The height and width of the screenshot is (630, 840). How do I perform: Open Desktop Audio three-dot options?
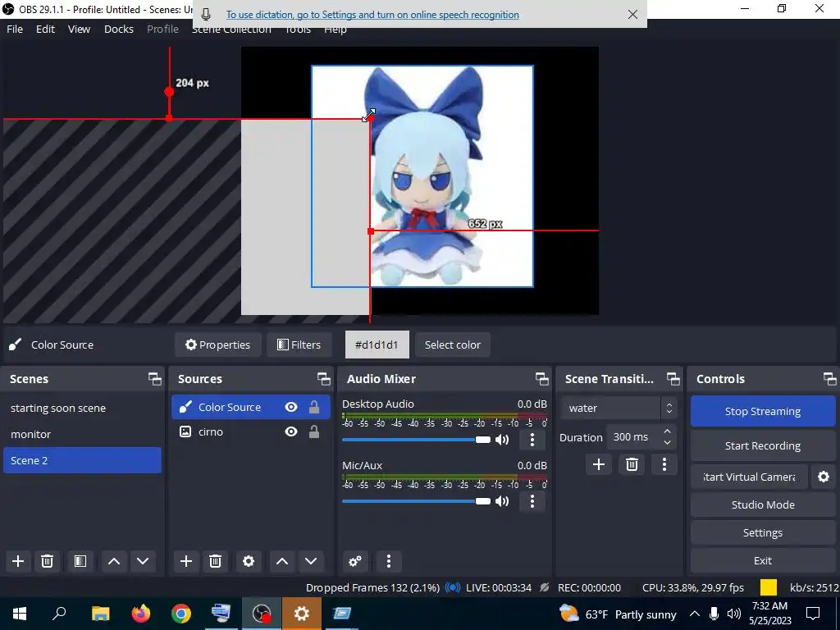coord(532,440)
